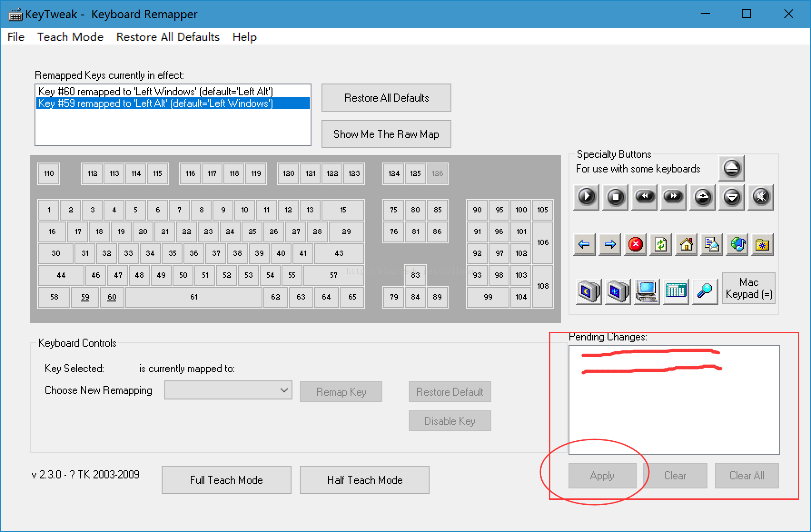Click the Remap Key button

pyautogui.click(x=341, y=392)
